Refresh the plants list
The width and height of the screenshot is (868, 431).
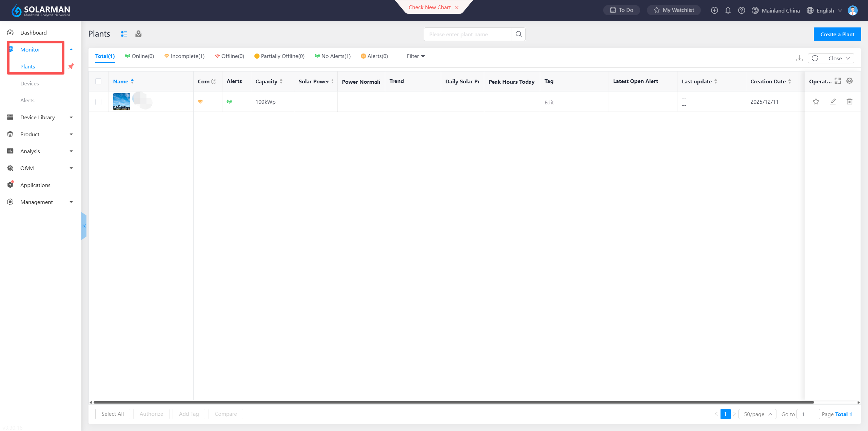815,58
